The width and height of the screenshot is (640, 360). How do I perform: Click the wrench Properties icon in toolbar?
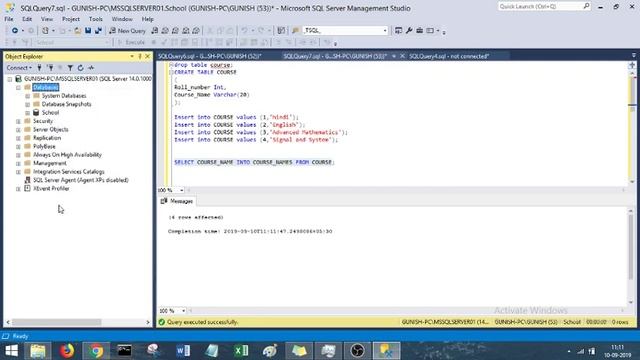[x=409, y=31]
